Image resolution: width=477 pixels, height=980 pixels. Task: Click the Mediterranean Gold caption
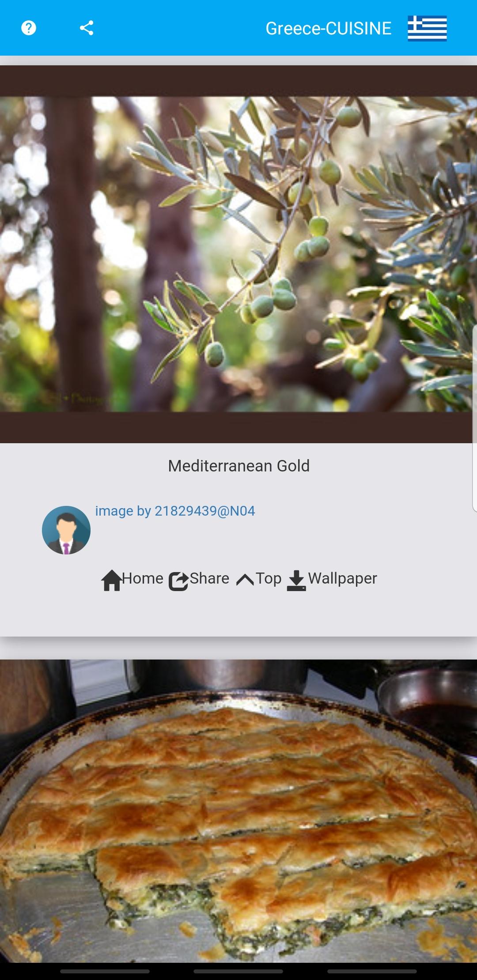coord(238,466)
